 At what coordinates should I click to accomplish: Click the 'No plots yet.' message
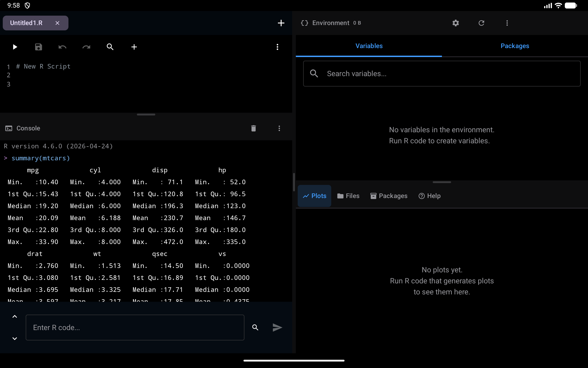pos(442,270)
